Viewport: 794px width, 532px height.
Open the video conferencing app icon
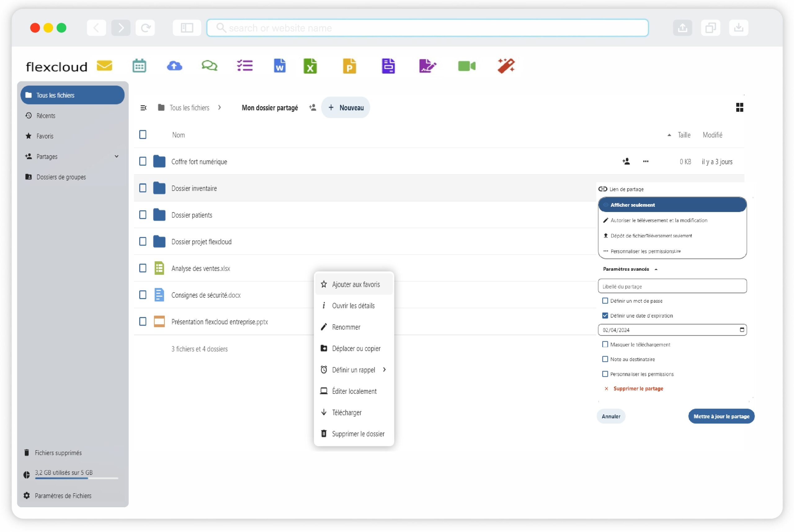pos(467,65)
